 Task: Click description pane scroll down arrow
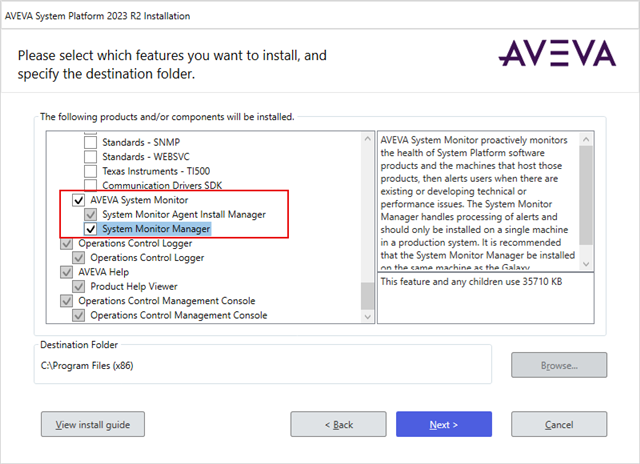(586, 264)
